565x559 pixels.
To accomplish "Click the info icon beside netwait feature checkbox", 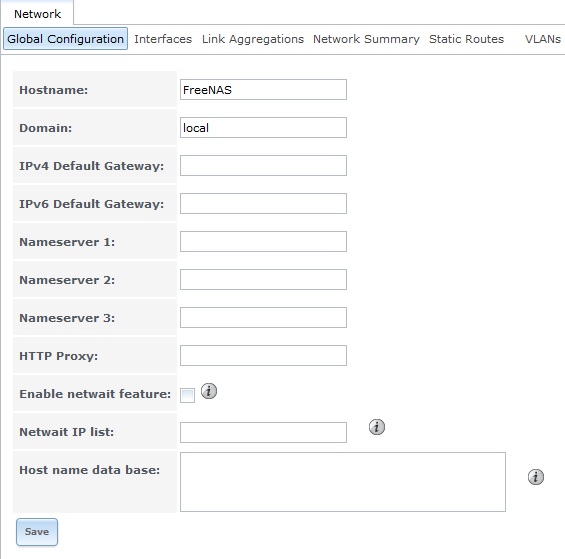I will click(x=209, y=391).
